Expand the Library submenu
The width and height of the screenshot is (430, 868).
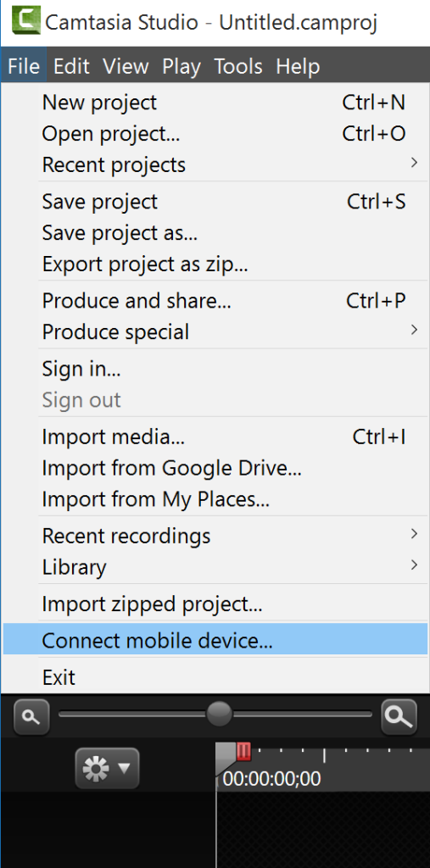215,567
